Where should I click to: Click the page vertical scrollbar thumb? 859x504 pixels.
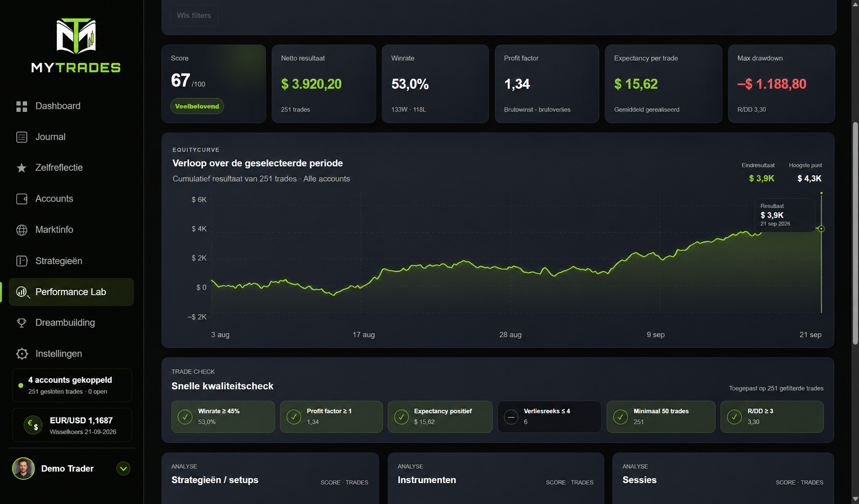click(855, 233)
